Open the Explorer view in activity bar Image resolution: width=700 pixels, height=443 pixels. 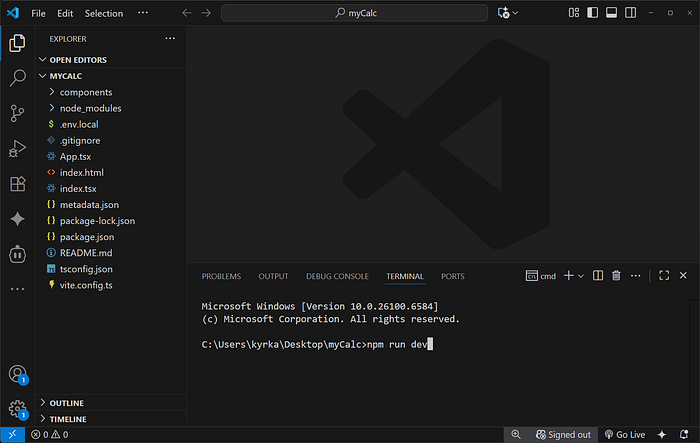point(17,43)
